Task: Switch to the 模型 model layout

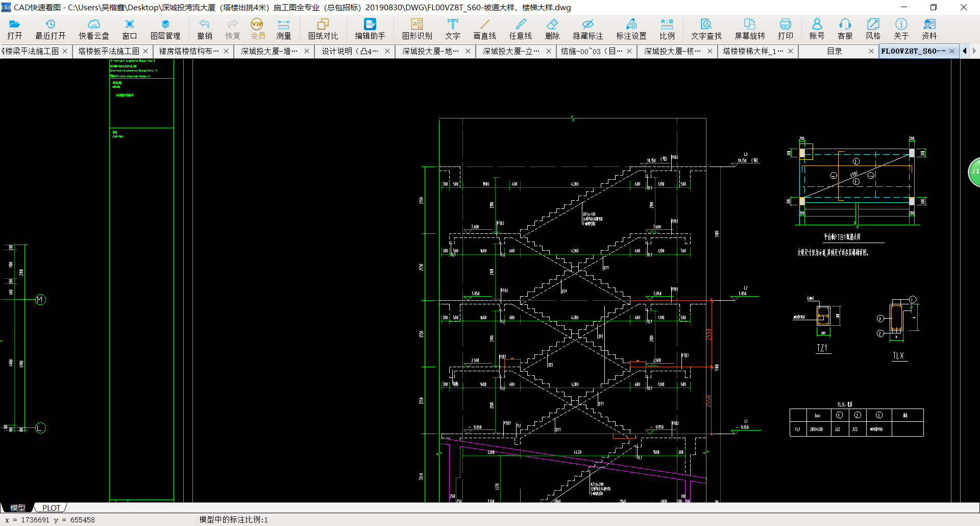Action: point(18,508)
